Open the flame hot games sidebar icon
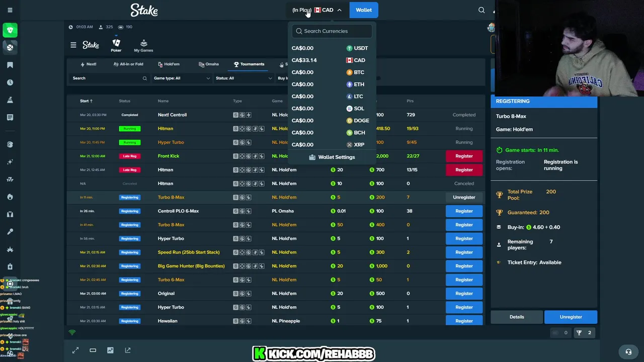This screenshot has width=644, height=362. [10, 197]
